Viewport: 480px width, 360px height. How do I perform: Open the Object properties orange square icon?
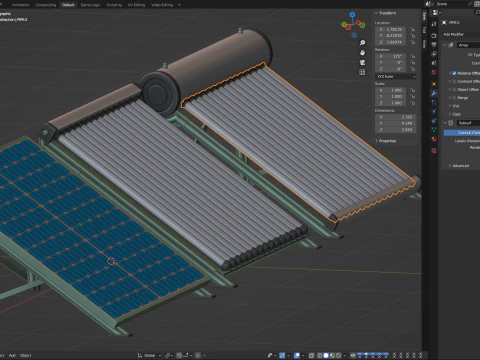(x=434, y=84)
